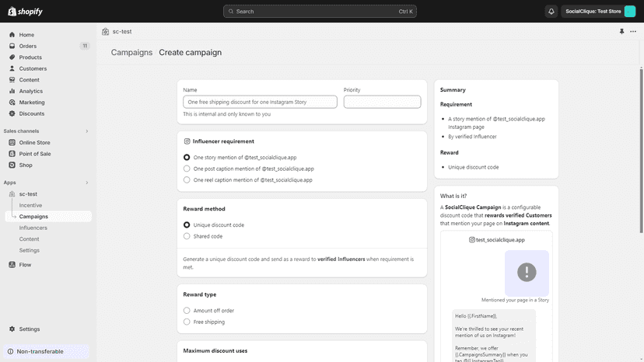Click the Marketing target icon
The height and width of the screenshot is (362, 644).
click(12, 103)
